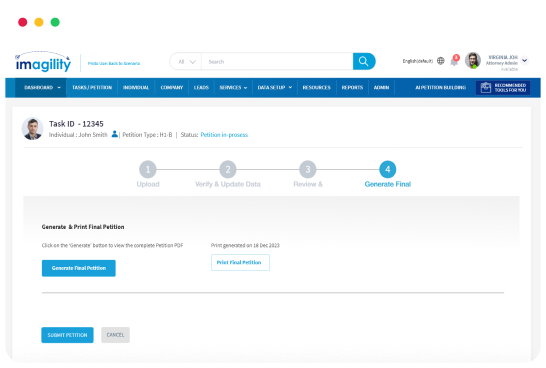Click the magnifier search button
This screenshot has height=368, width=546.
click(x=364, y=61)
